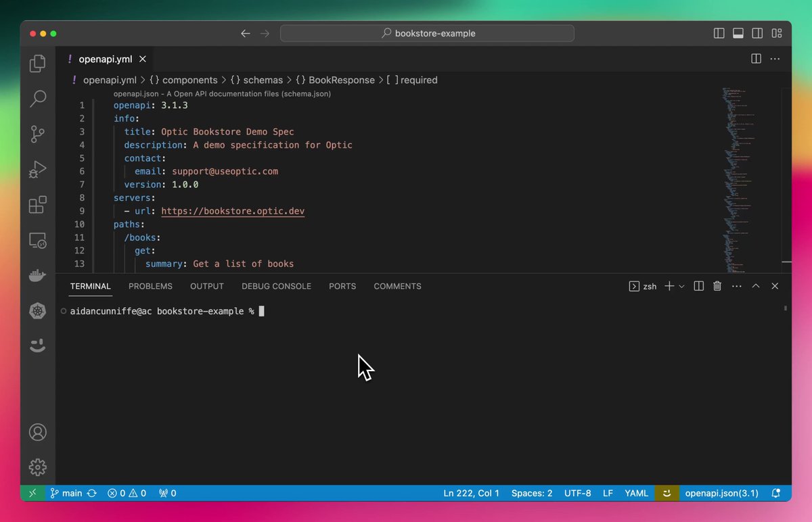Open the new terminal launch profile dropdown
This screenshot has width=812, height=522.
(681, 286)
